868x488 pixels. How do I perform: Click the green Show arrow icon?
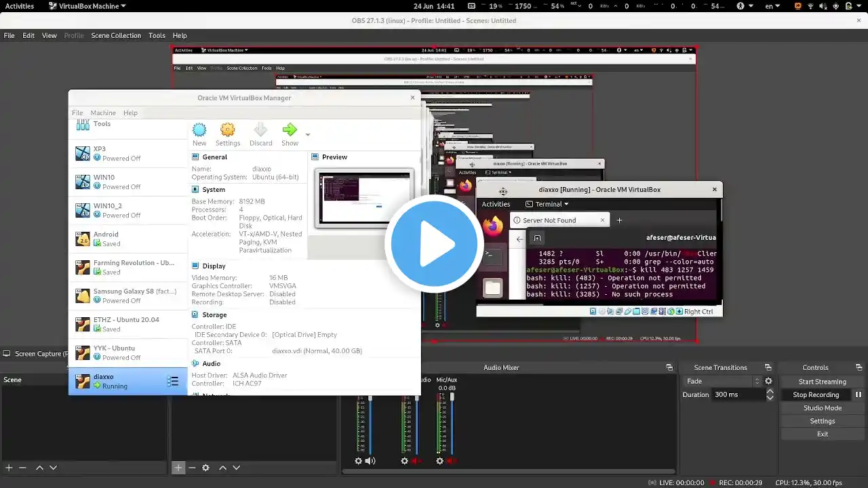pos(290,130)
